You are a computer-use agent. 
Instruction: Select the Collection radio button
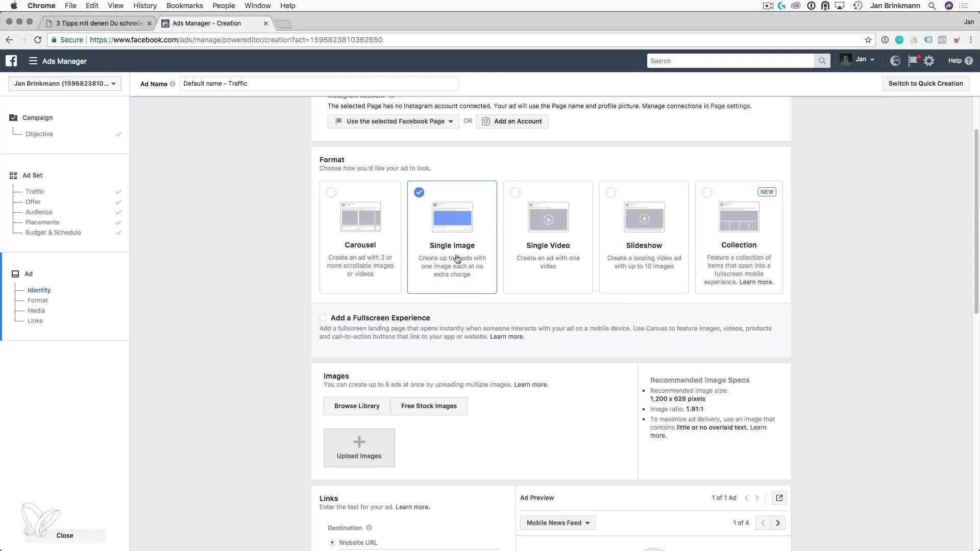(707, 192)
